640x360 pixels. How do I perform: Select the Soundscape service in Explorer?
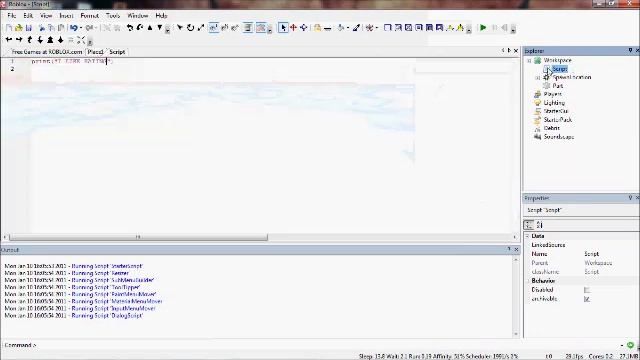[559, 137]
